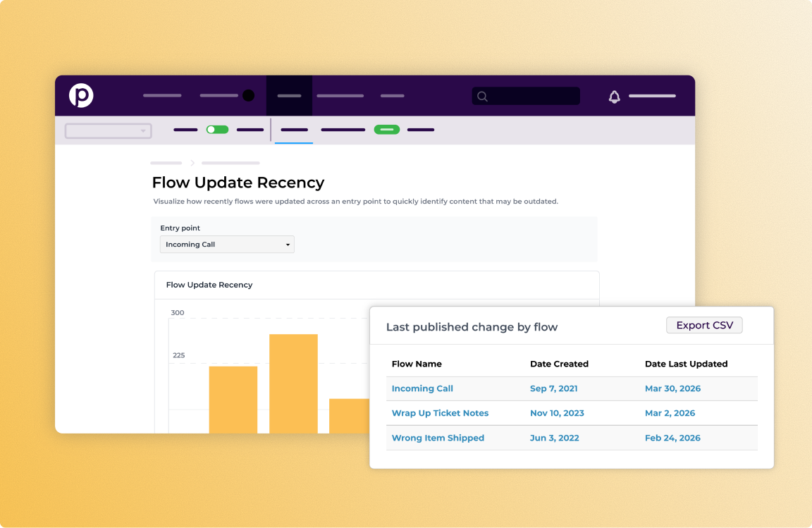Sort by the Date Last Updated column header
Screen dimensions: 812x528
[686, 364]
